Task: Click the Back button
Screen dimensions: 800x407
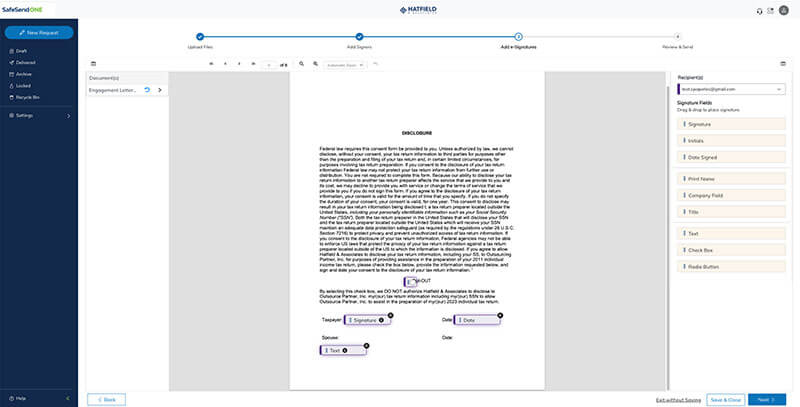Action: coord(107,399)
